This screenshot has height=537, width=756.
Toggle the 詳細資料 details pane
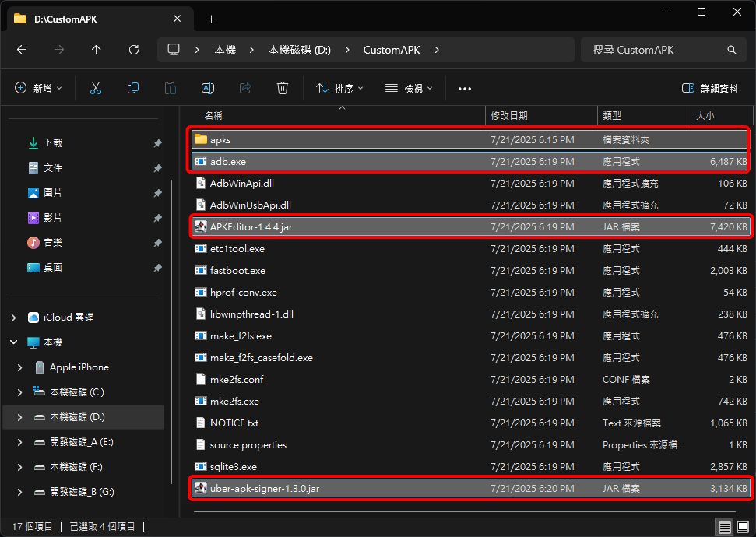[710, 88]
